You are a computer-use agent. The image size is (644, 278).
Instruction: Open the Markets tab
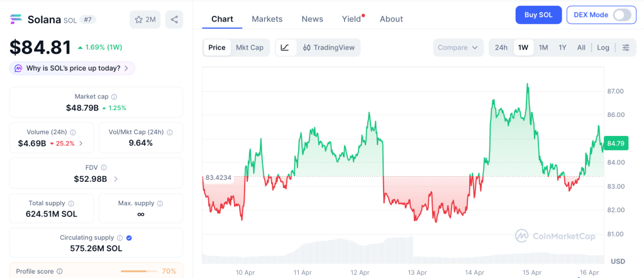pos(267,19)
